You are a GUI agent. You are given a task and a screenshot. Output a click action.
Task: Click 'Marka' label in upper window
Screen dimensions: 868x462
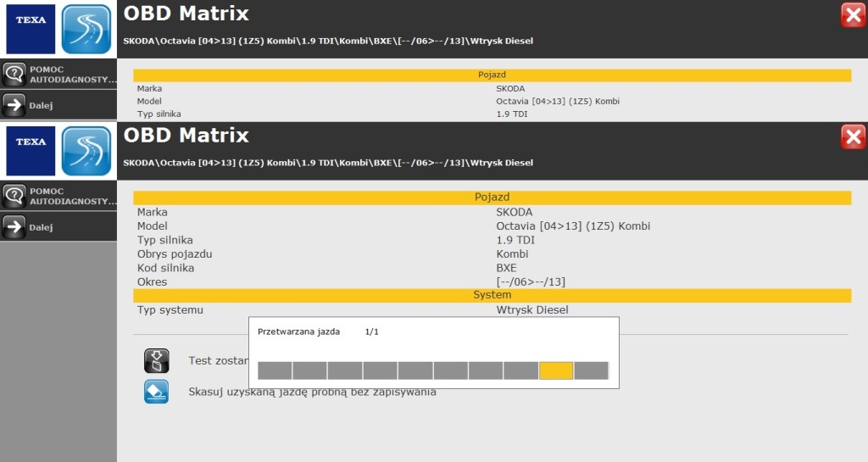149,88
